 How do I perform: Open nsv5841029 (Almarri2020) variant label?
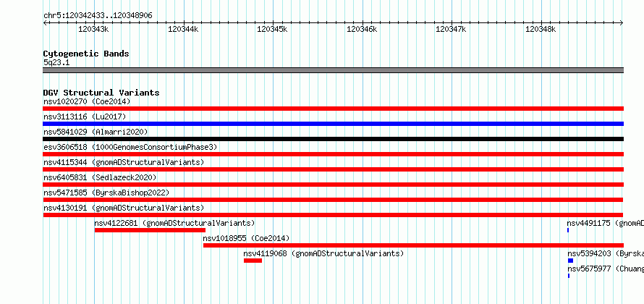[96, 132]
